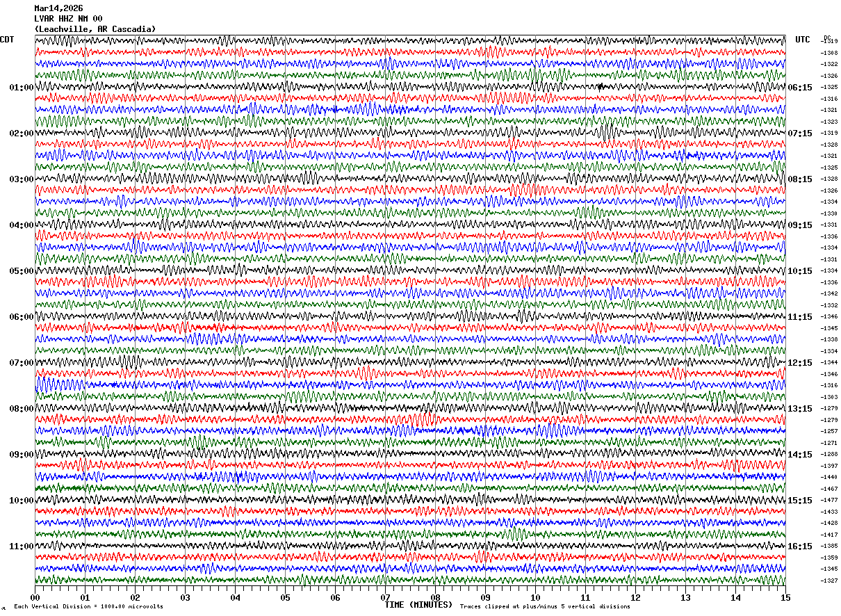841x616 pixels.
Task: Click the DC offset value -1338
Action: point(829,340)
